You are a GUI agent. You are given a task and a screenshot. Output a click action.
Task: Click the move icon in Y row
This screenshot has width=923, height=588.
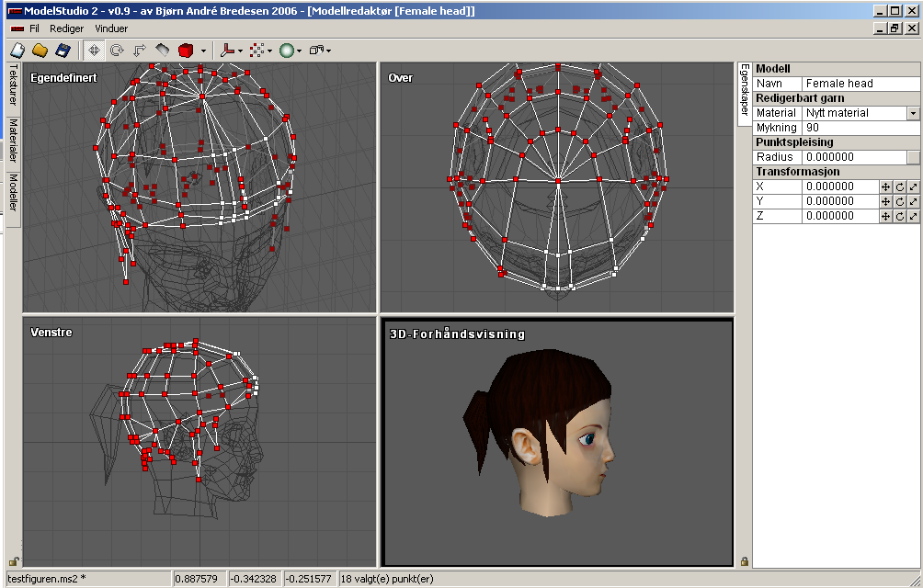885,202
